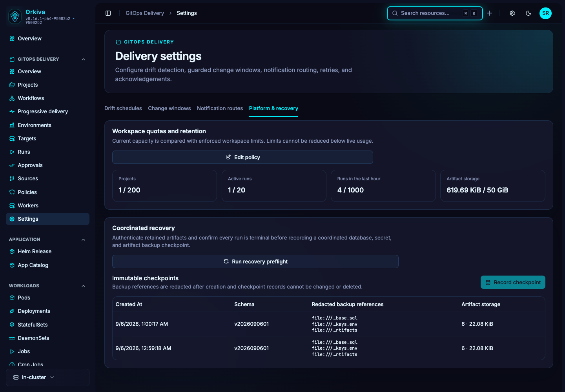Image resolution: width=565 pixels, height=392 pixels.
Task: Click the GitOps Delivery breadcrumb link
Action: pyautogui.click(x=145, y=13)
